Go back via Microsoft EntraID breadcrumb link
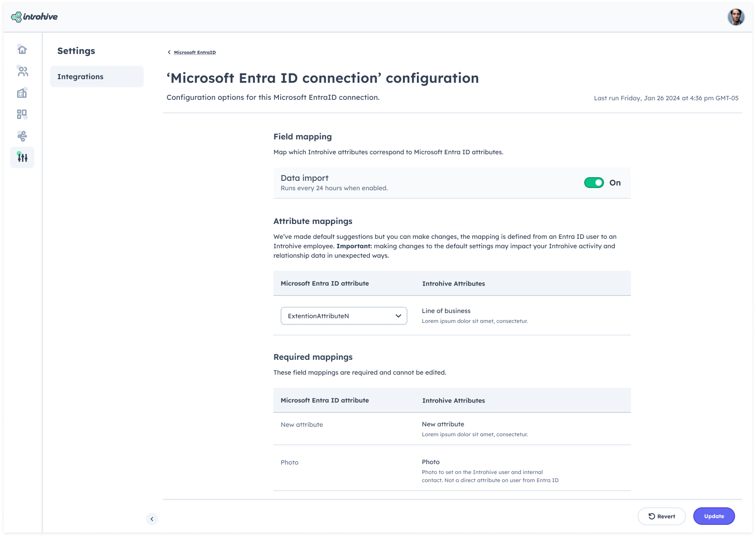 195,53
